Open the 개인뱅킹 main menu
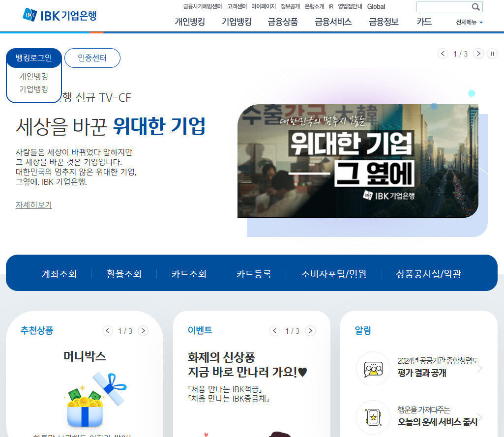The width and height of the screenshot is (504, 437). click(190, 22)
